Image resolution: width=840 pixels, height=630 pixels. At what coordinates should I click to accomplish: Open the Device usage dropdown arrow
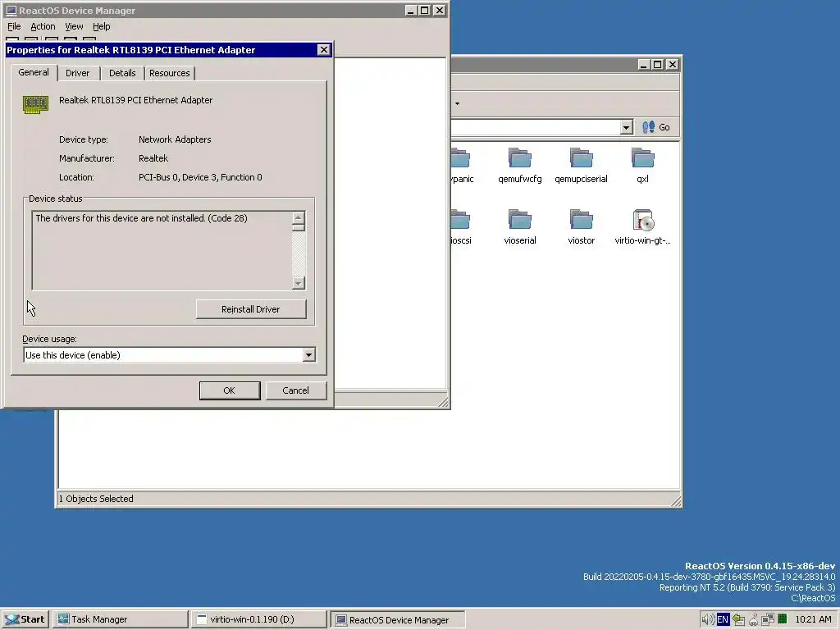308,354
